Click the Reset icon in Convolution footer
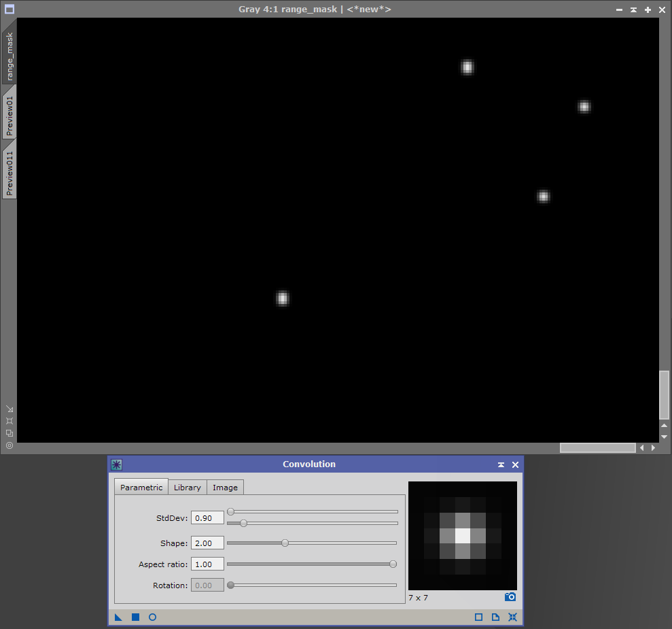The width and height of the screenshot is (672, 629). click(x=512, y=617)
